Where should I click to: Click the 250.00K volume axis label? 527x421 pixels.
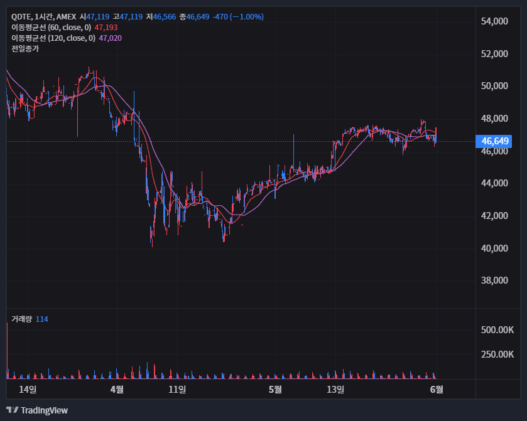pyautogui.click(x=497, y=354)
